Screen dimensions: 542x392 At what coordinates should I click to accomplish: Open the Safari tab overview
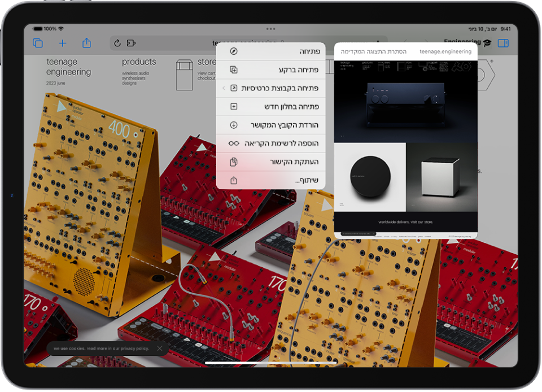pyautogui.click(x=38, y=43)
